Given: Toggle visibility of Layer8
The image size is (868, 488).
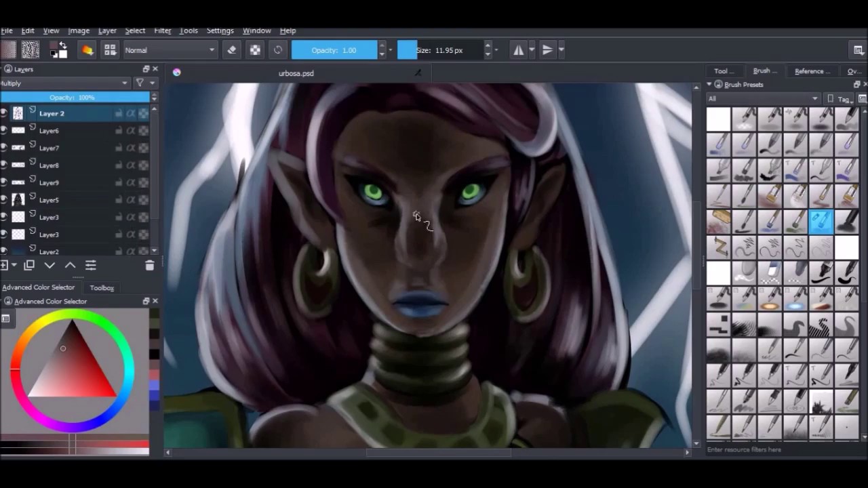Looking at the screenshot, I should (4, 165).
